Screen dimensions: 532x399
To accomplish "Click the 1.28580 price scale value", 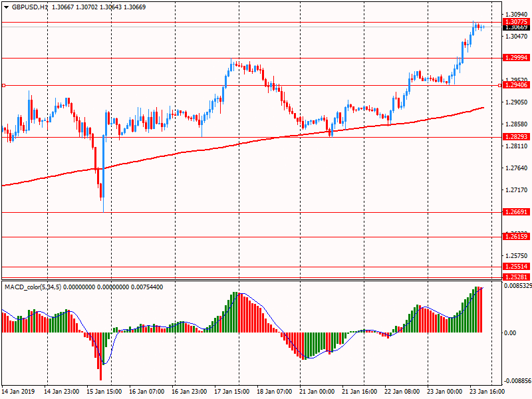I will tap(517, 124).
